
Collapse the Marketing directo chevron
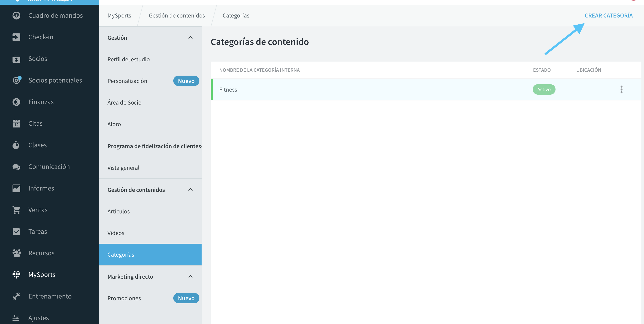coord(191,276)
